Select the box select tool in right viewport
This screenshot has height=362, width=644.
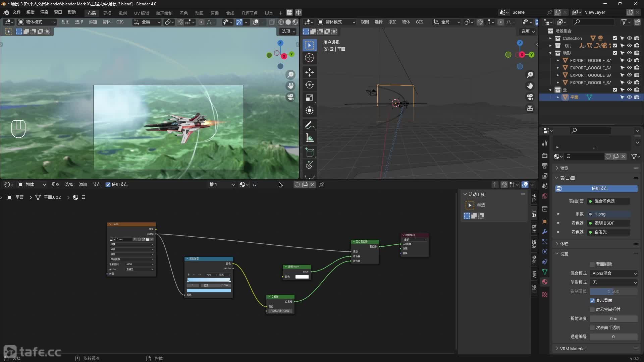(310, 45)
